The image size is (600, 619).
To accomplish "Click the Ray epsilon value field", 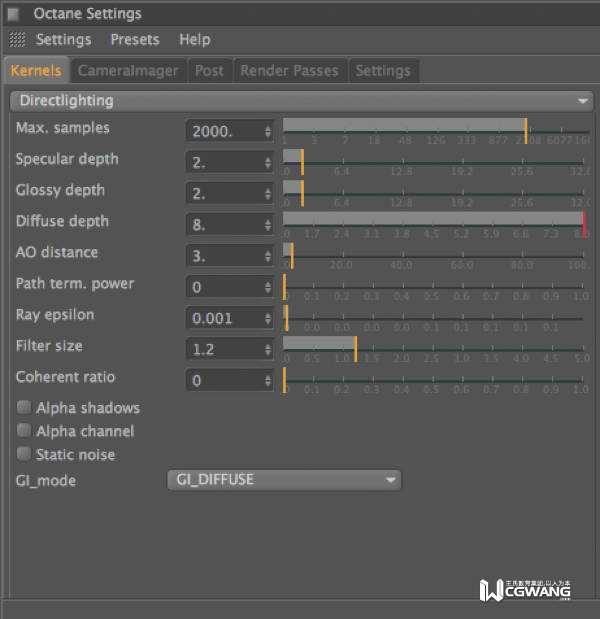I will 230,318.
